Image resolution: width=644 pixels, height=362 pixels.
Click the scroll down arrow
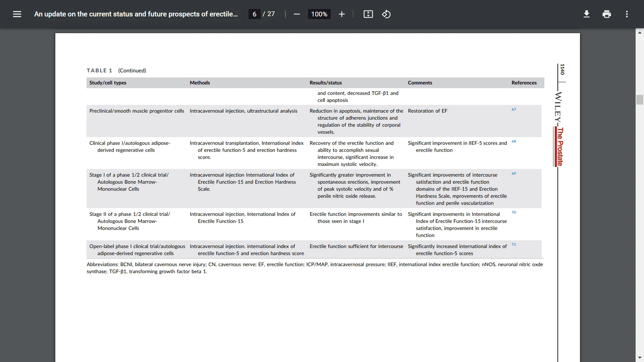[640, 358]
